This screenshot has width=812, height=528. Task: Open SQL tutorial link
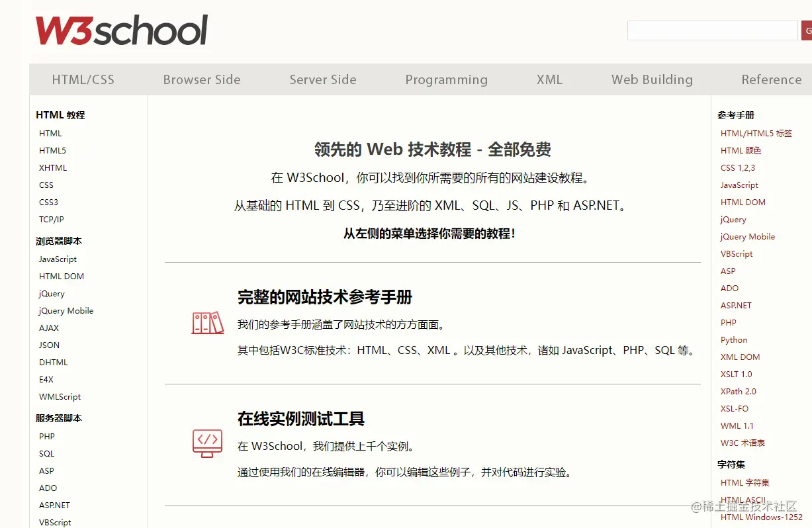pyautogui.click(x=47, y=453)
